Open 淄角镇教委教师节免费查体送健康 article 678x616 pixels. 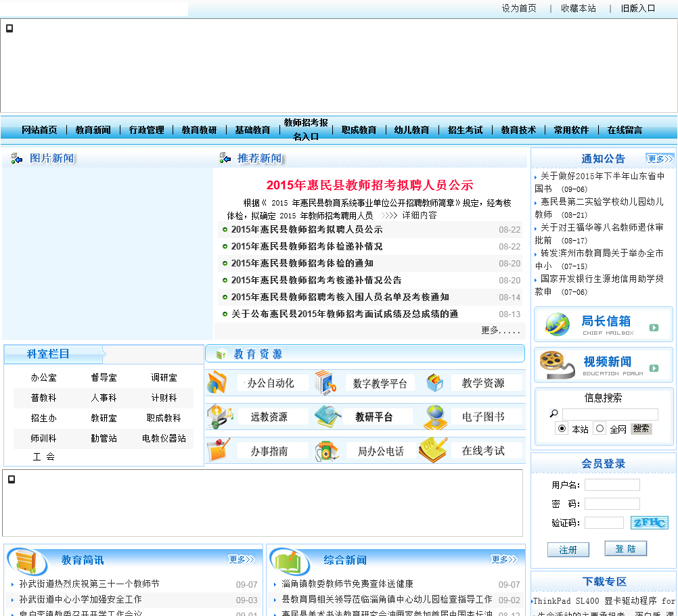(x=347, y=584)
